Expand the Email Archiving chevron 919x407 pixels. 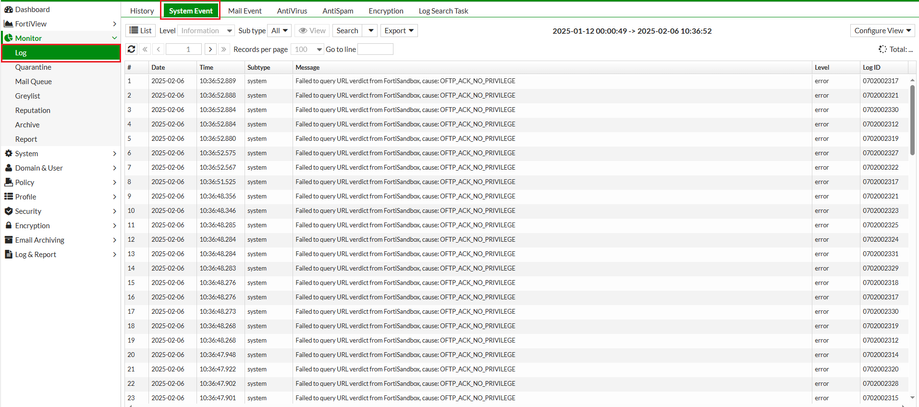[x=114, y=240]
